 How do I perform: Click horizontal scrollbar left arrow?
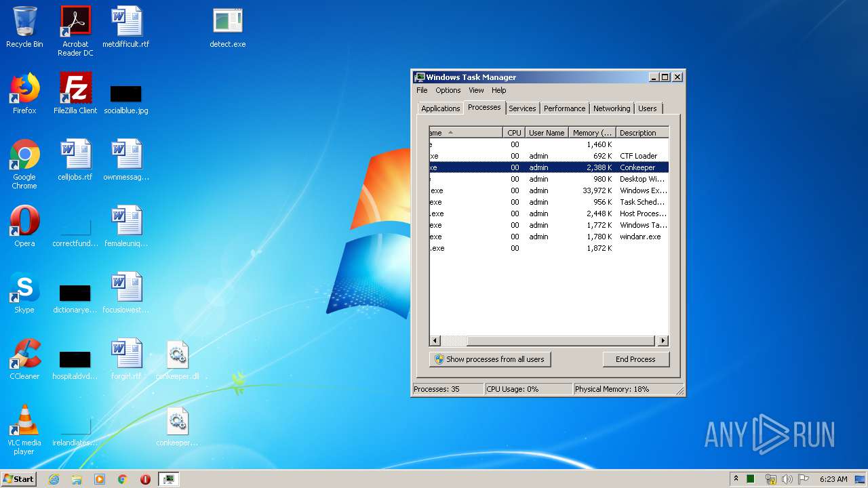[435, 341]
